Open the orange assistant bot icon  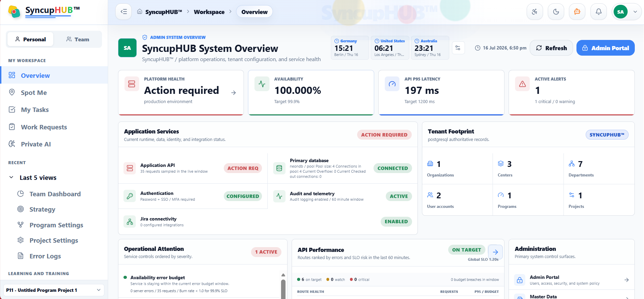pos(577,12)
